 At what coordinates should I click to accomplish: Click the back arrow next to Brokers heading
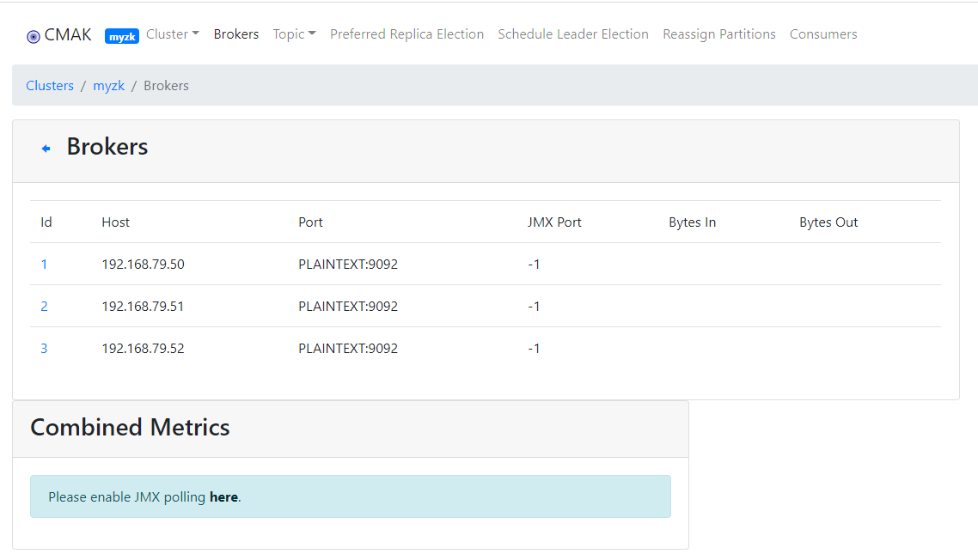(46, 149)
